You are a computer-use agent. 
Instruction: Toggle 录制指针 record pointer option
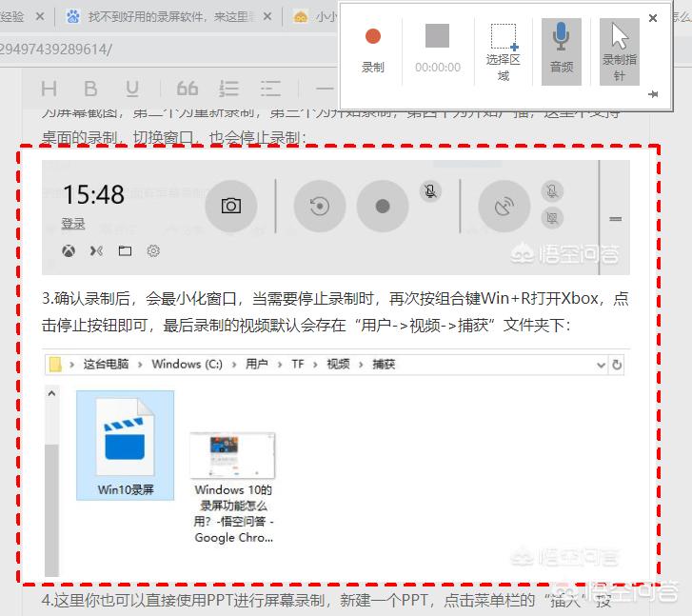(x=619, y=51)
